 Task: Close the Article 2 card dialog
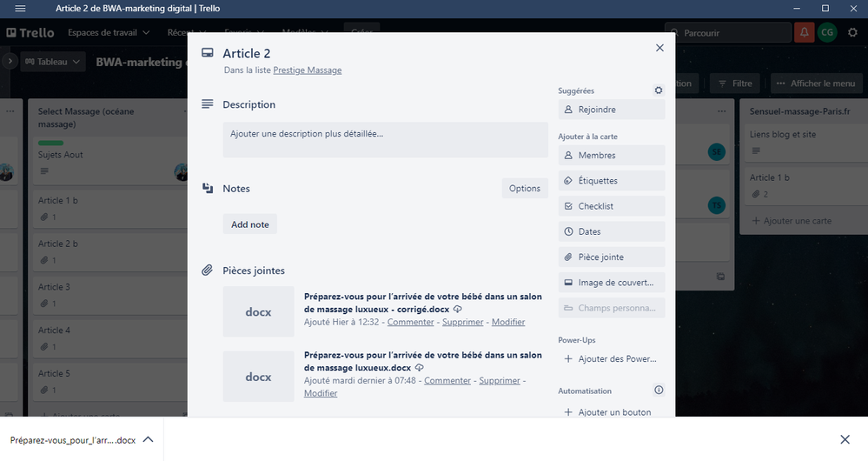[x=659, y=48]
